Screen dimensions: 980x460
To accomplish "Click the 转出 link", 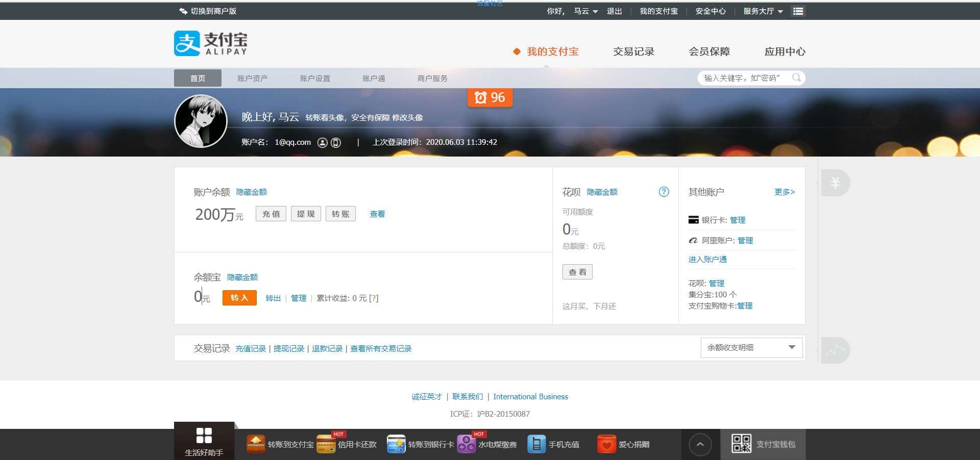I will [x=273, y=298].
